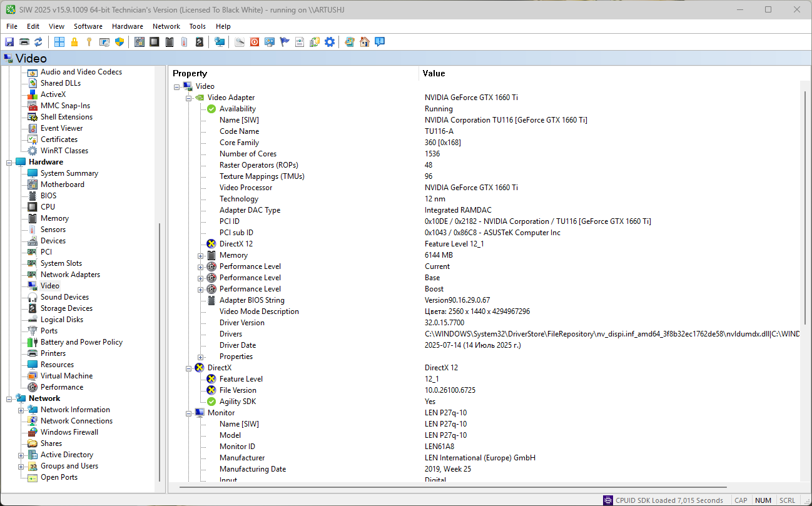Viewport: 812px width, 506px height.
Task: Collapse the Monitor node in the property tree
Action: pyautogui.click(x=189, y=413)
